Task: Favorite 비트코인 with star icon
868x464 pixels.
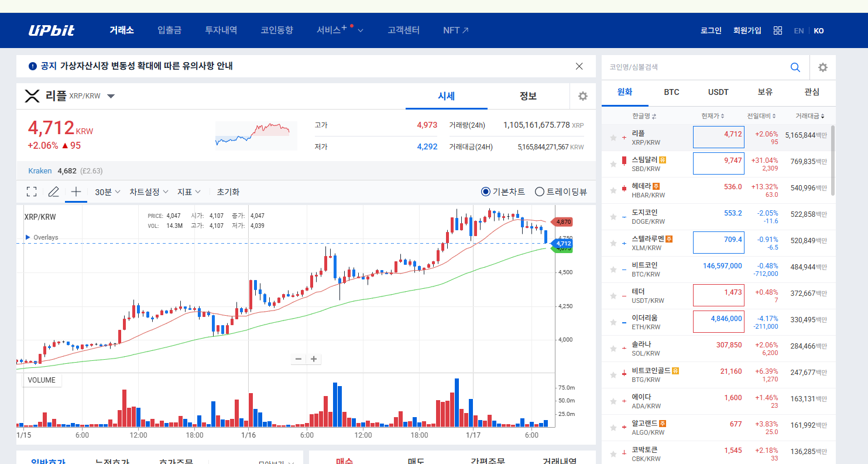Action: pyautogui.click(x=613, y=269)
